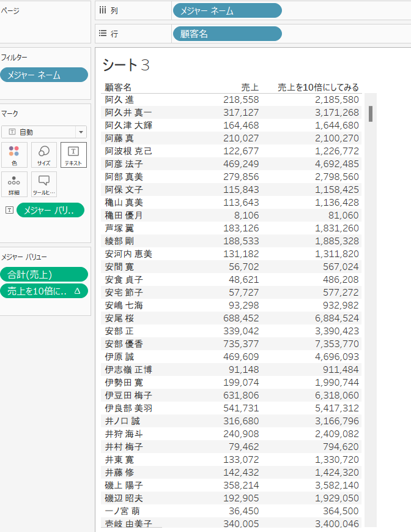Screen dimensions: 411x532
Task: Select 売上を10倍に measure value pill
Action: 44,291
